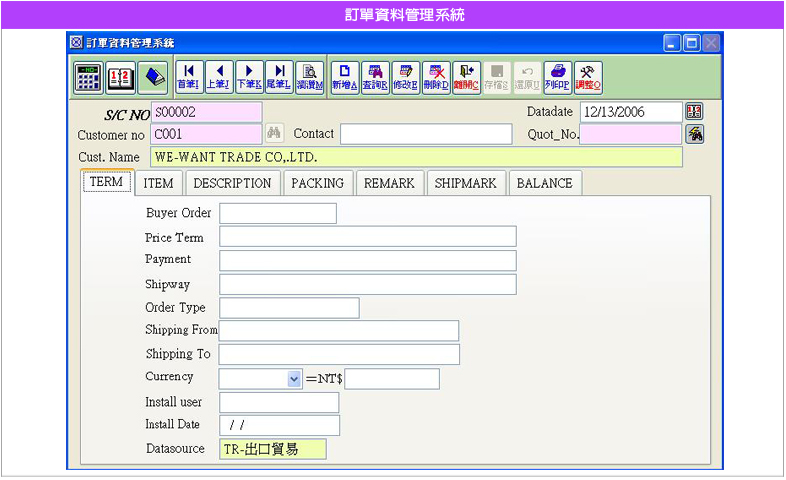Jump to last record (尾筆)

(279, 77)
